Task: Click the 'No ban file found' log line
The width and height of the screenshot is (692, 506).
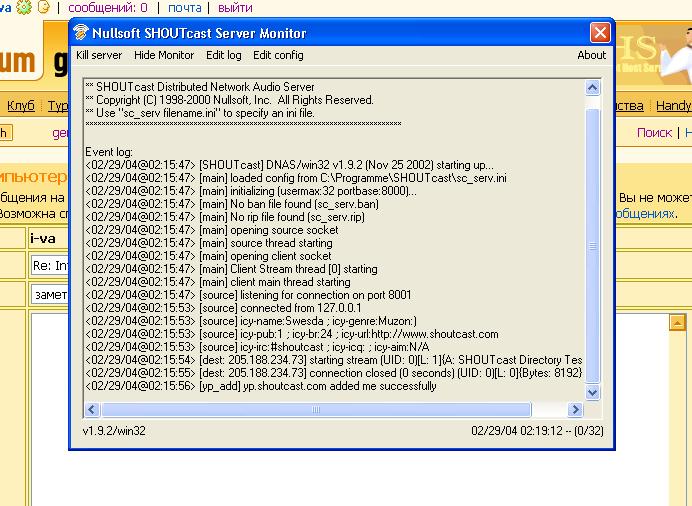Action: click(x=232, y=204)
